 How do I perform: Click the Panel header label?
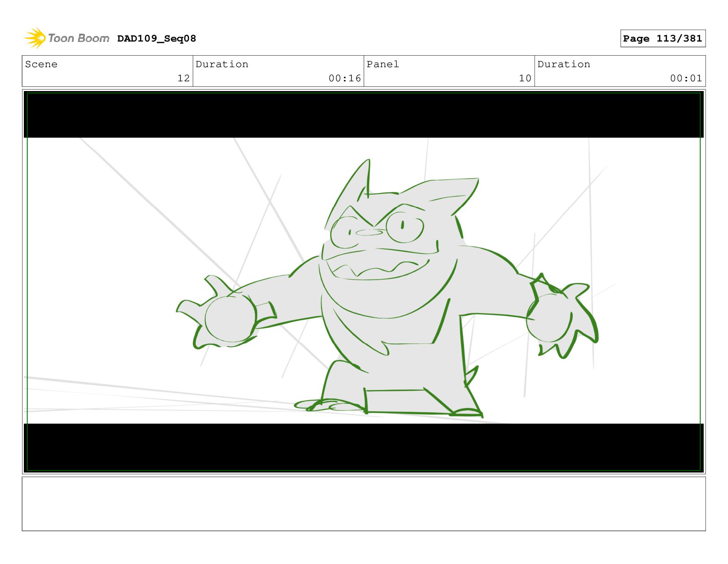pos(383,64)
